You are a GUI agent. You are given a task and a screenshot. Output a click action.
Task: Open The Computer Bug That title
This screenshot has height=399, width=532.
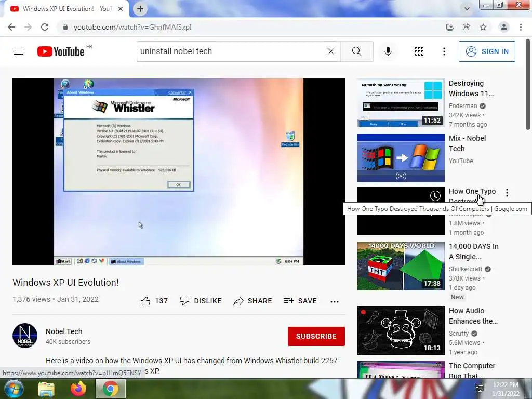click(x=472, y=370)
